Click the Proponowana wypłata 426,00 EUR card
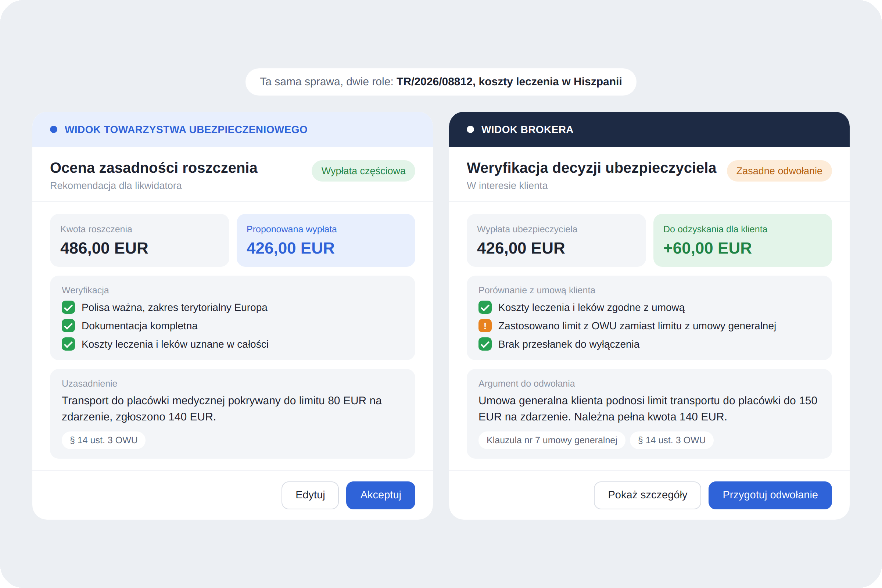Screen dimensions: 882x588 (x=326, y=240)
